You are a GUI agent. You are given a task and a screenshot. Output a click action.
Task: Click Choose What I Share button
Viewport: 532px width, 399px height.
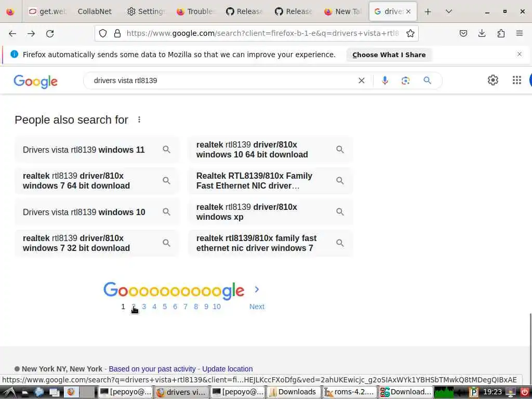coord(389,55)
